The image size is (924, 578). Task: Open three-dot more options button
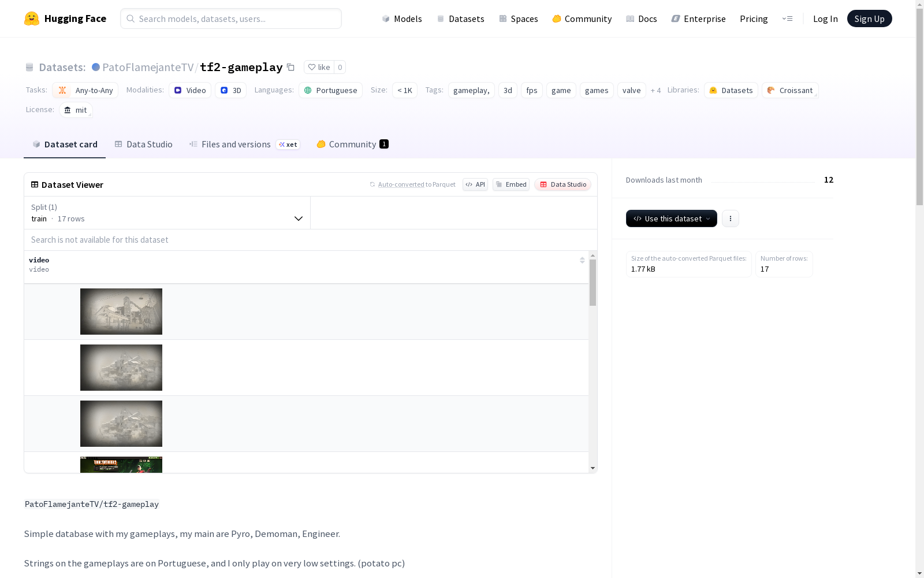pyautogui.click(x=731, y=218)
